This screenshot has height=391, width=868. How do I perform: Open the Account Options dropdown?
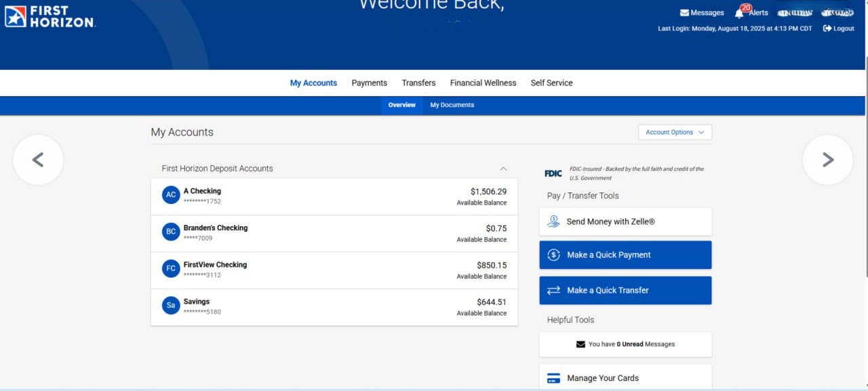pos(675,132)
